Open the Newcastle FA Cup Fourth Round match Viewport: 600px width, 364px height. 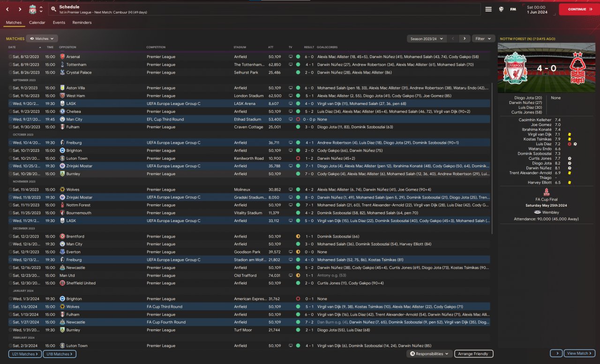249,322
